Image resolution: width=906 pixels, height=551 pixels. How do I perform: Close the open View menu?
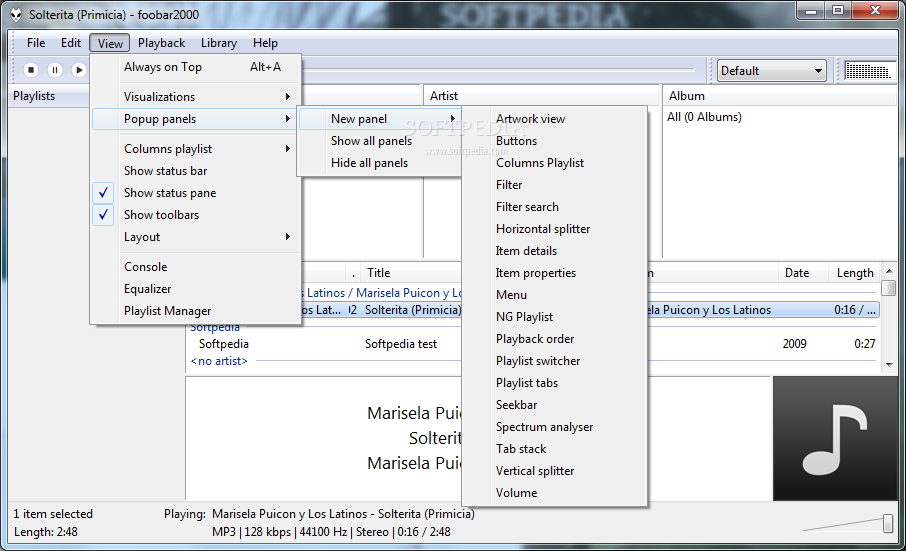pyautogui.click(x=110, y=43)
